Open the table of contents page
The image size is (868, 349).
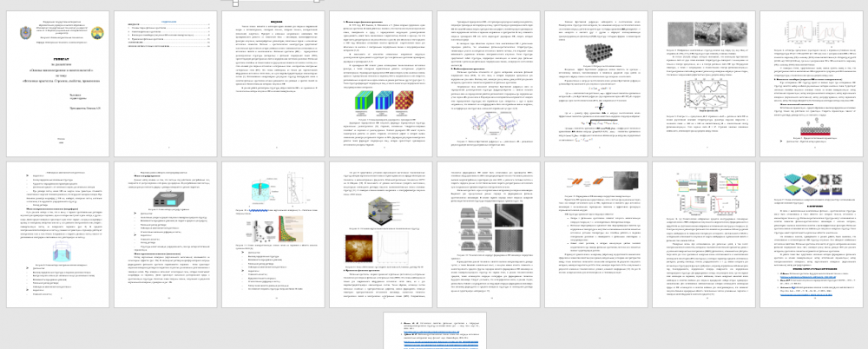coord(168,83)
